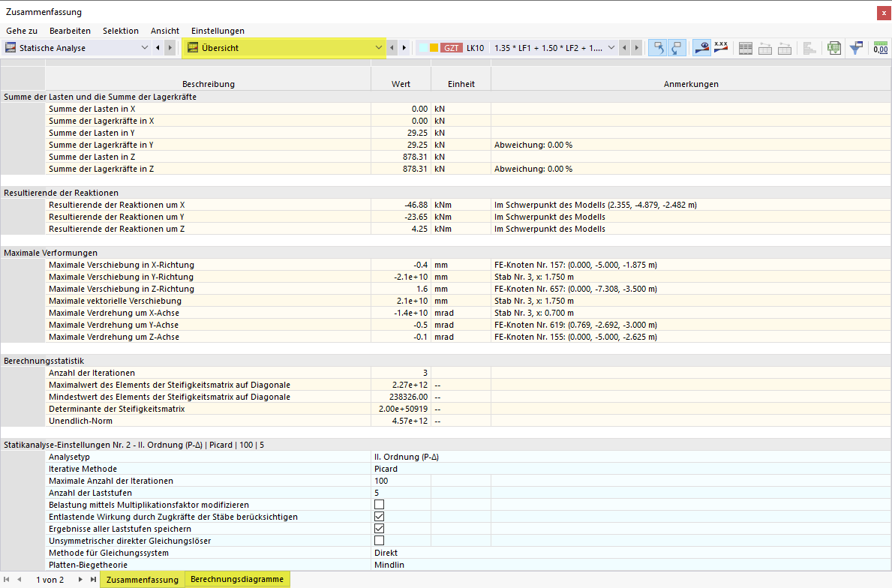This screenshot has width=892, height=588.
Task: Click the Statische Analyse icon
Action: pyautogui.click(x=11, y=48)
